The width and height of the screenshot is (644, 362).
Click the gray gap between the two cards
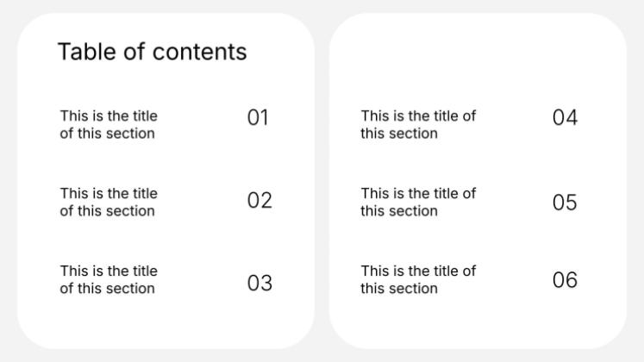point(322,181)
